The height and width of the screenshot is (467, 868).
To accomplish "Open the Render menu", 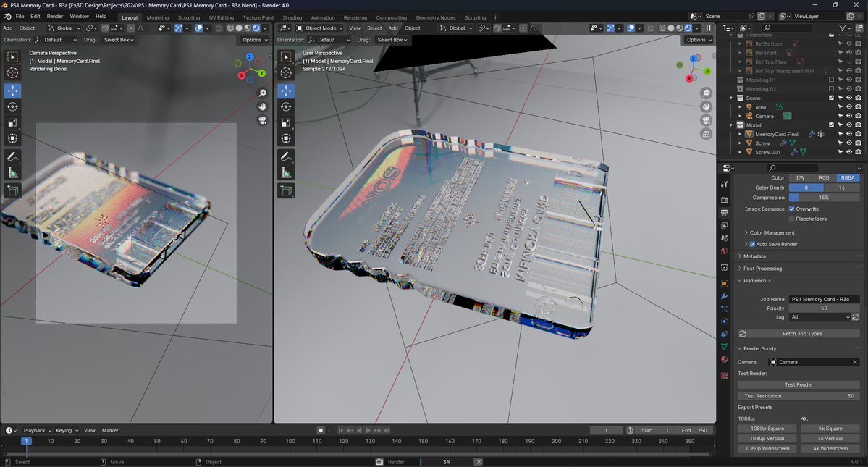I will [55, 17].
